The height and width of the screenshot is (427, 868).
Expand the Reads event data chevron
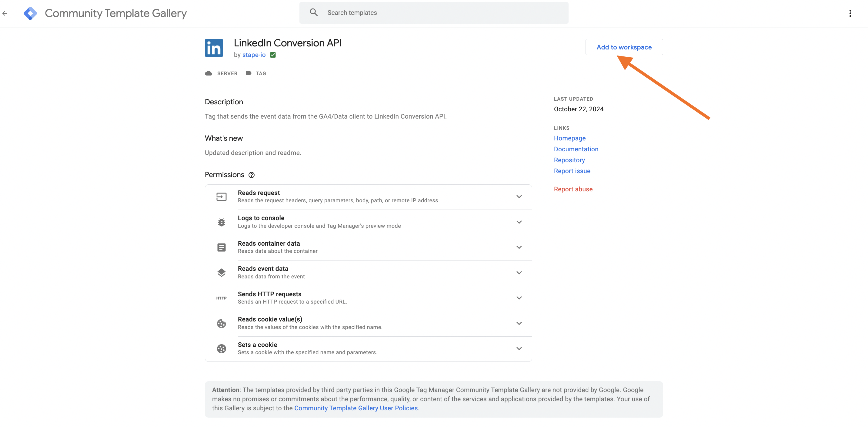coord(519,273)
